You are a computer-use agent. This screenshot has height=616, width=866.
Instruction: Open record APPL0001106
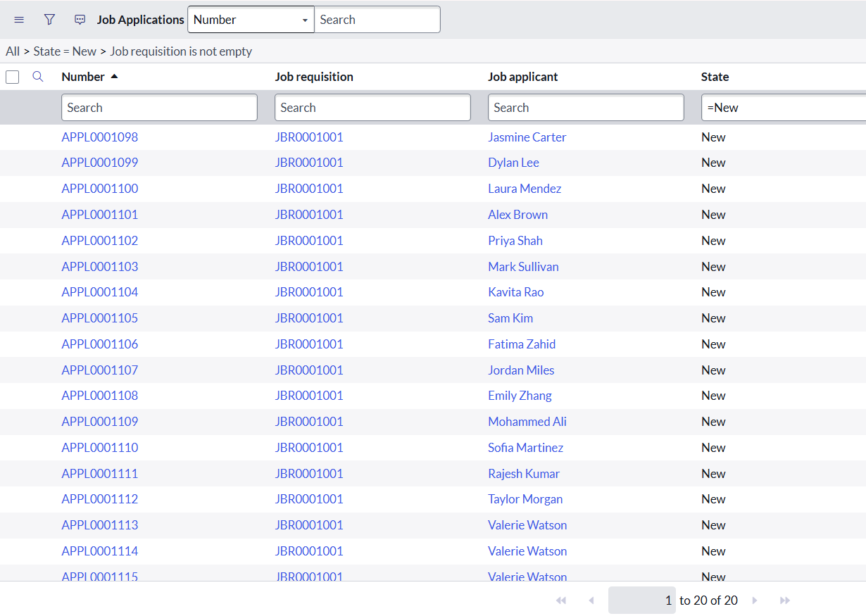coord(100,344)
